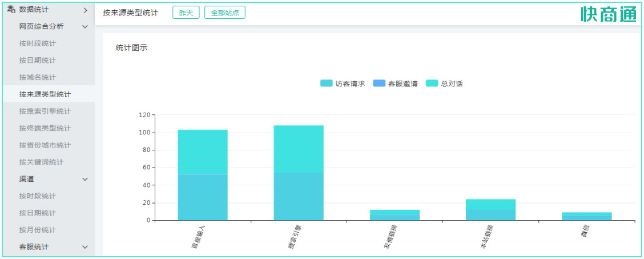
Task: Click the 数据统计 people icon in sidebar
Action: tap(11, 9)
